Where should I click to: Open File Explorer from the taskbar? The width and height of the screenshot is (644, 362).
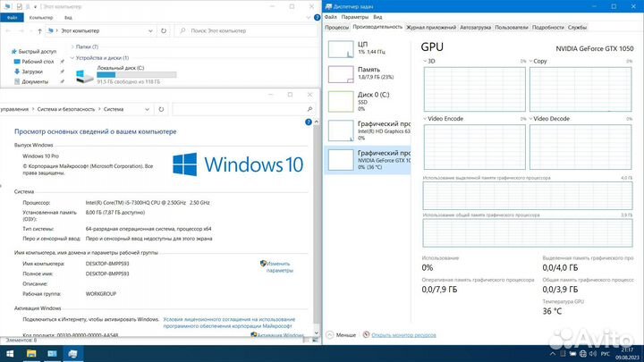coord(31,354)
